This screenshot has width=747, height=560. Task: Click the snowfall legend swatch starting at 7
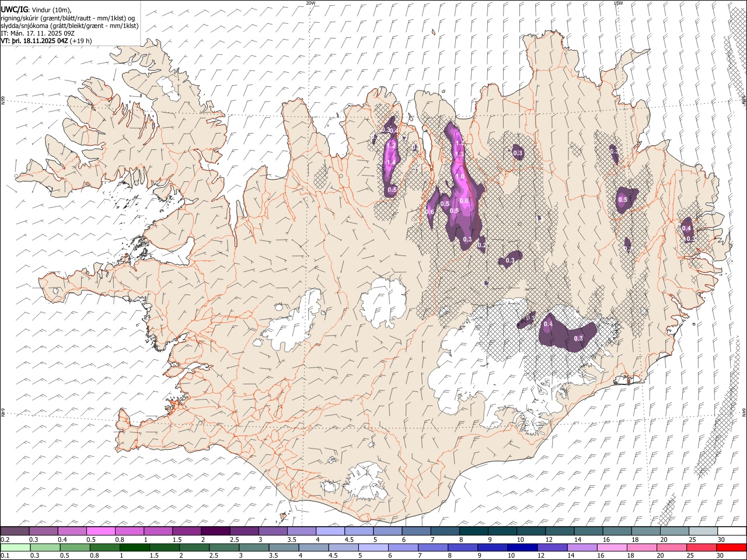pos(444,531)
